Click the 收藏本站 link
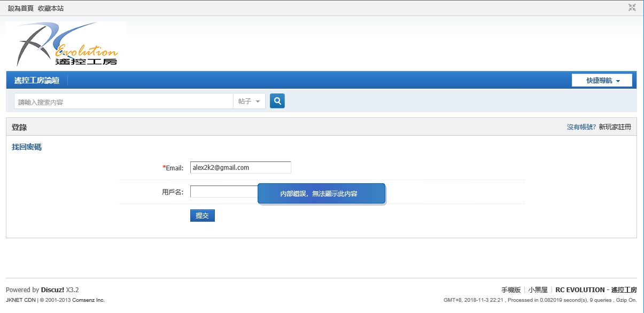The width and height of the screenshot is (644, 313). [51, 9]
